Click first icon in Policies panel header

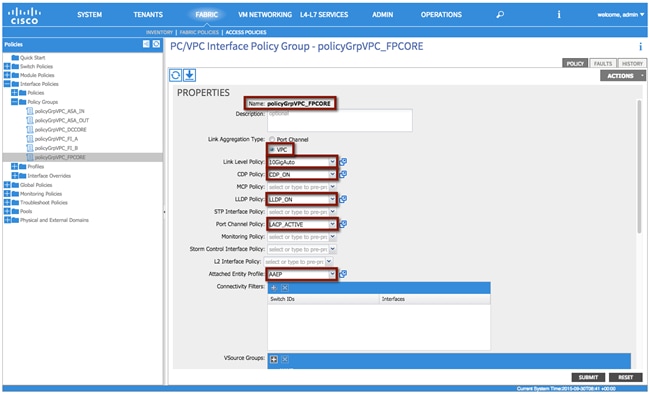[x=146, y=44]
